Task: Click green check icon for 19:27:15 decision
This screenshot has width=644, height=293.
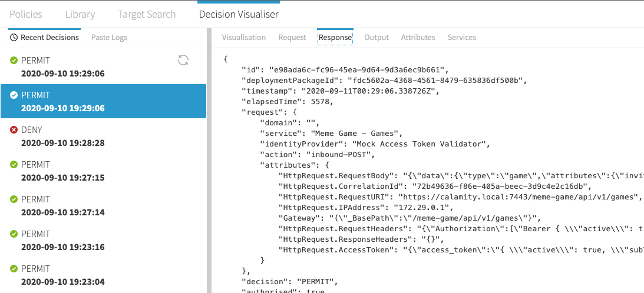Action: click(x=14, y=164)
